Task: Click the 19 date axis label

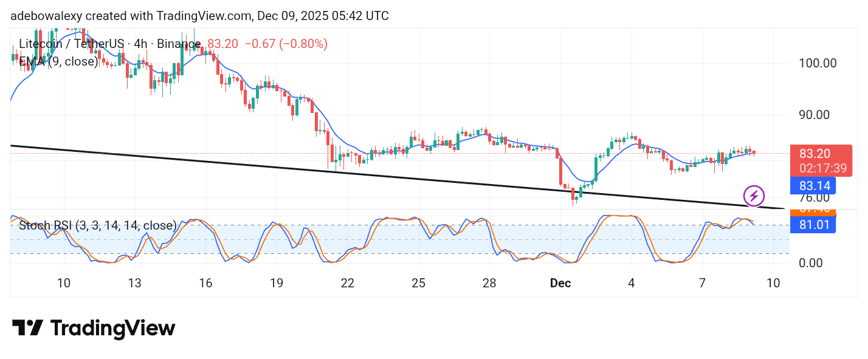Action: pyautogui.click(x=277, y=283)
